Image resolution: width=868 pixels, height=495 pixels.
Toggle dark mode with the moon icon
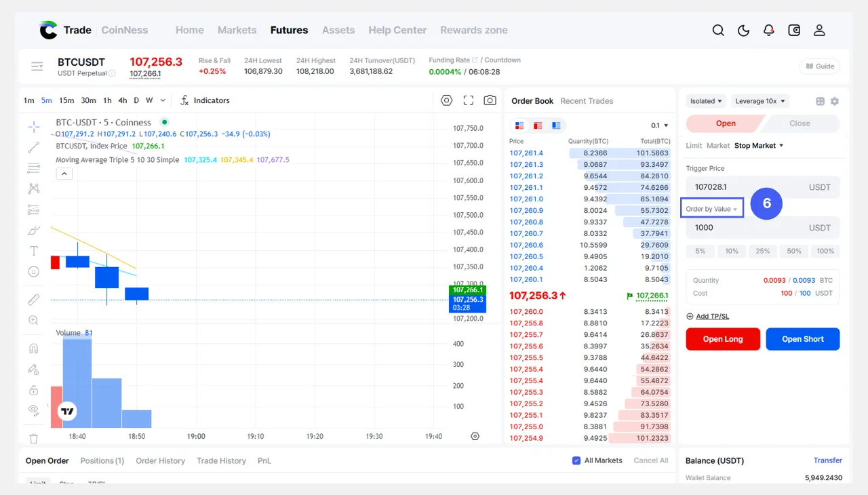743,31
